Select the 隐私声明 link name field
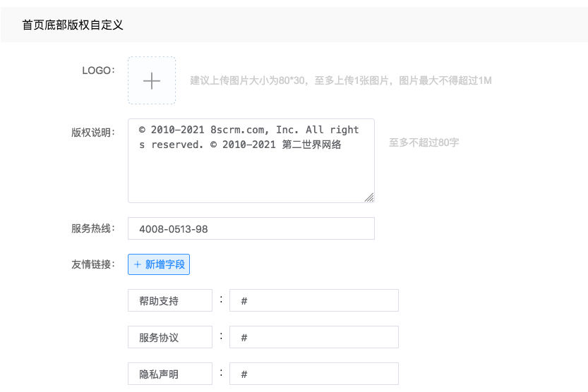The width and height of the screenshot is (588, 392). click(170, 374)
